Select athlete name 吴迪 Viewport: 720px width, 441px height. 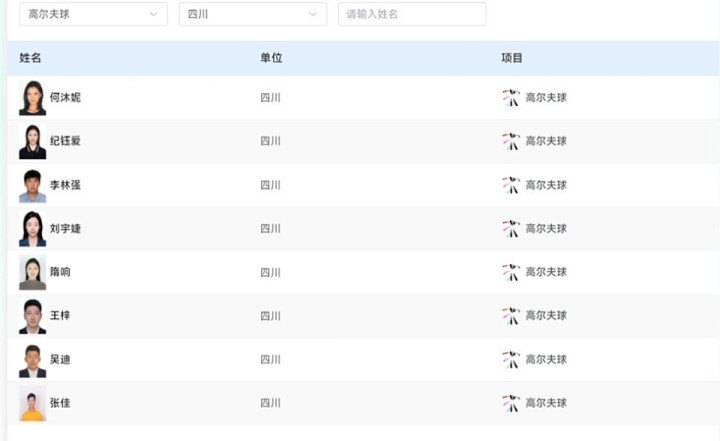pyautogui.click(x=60, y=359)
